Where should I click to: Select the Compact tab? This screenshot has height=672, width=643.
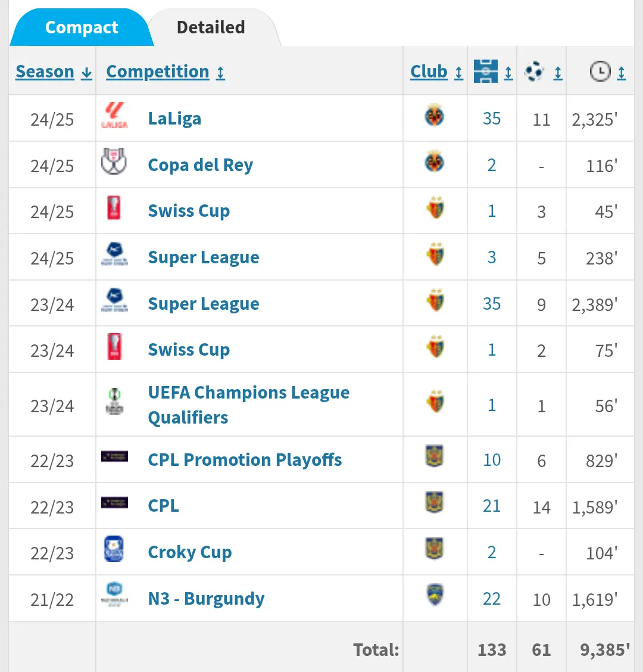point(82,27)
